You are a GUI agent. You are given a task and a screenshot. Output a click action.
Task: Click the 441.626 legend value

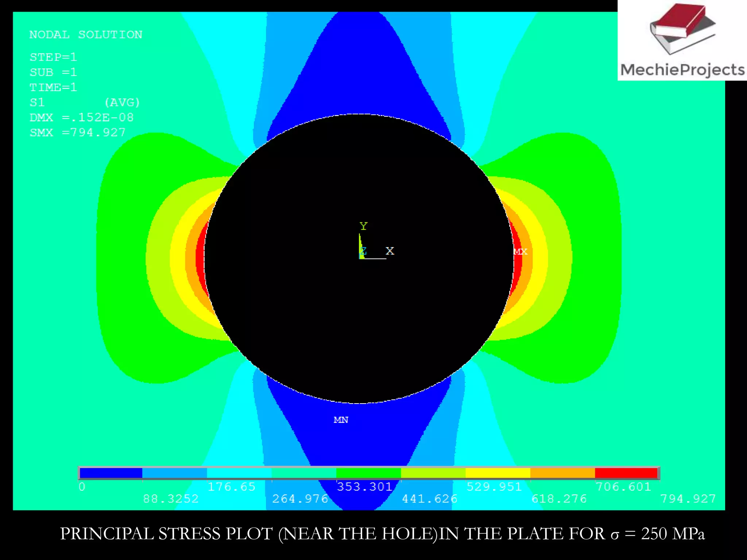point(430,499)
